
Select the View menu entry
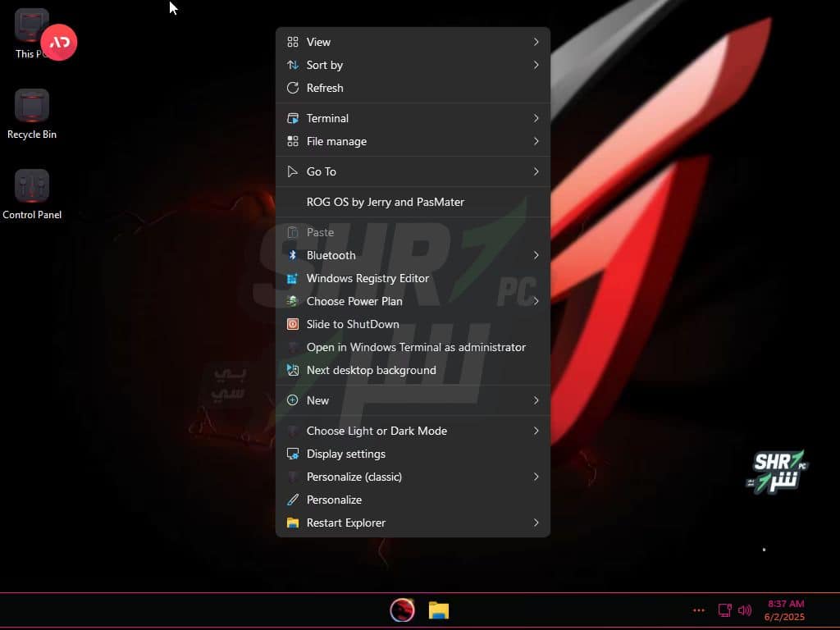click(318, 42)
